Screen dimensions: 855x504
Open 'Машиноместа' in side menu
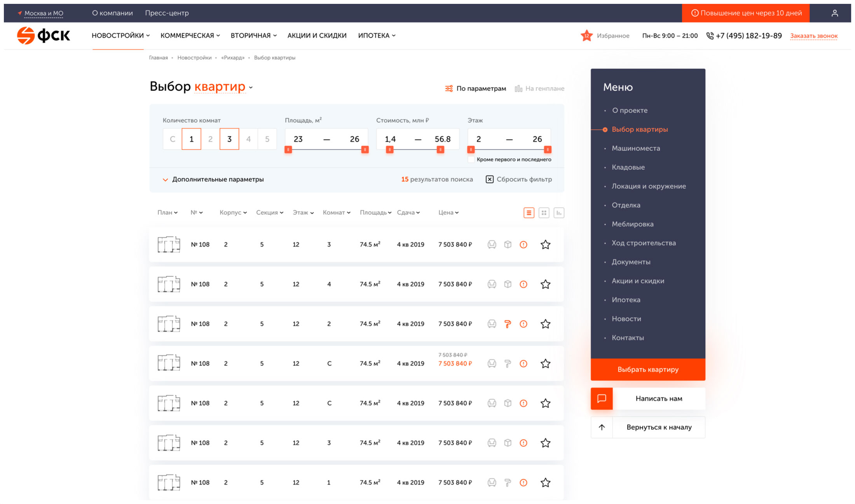click(x=636, y=148)
